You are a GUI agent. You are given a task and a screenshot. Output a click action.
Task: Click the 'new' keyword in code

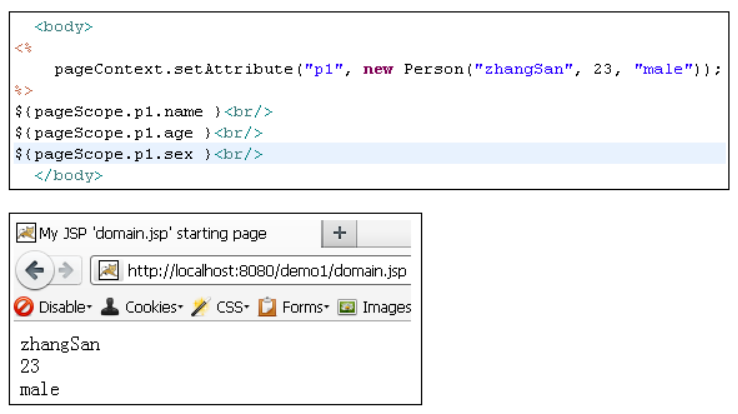(x=378, y=70)
